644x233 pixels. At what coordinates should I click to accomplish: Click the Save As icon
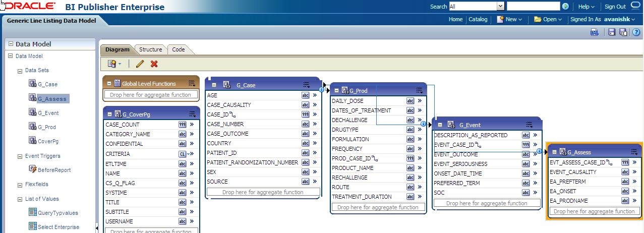[623, 32]
